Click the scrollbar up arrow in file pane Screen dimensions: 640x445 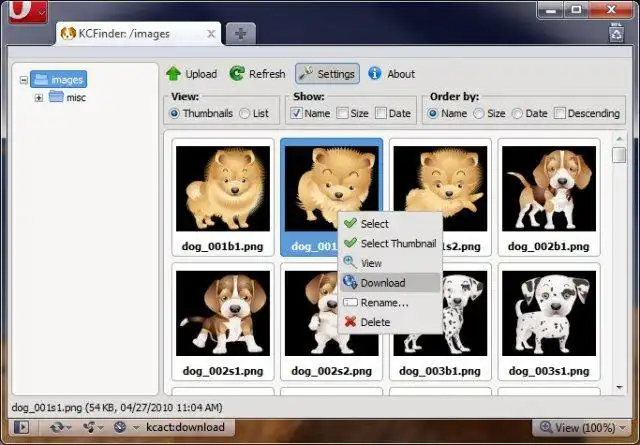tap(619, 138)
